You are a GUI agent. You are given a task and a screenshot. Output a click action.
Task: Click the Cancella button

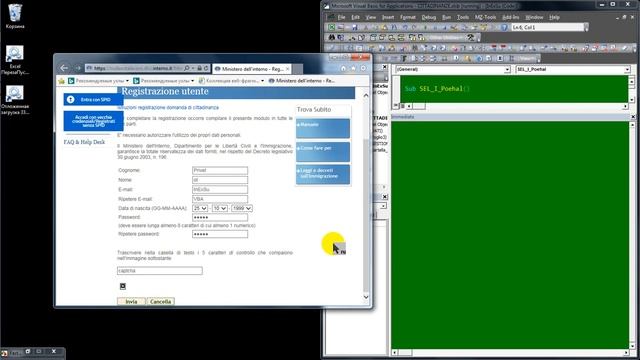point(160,301)
